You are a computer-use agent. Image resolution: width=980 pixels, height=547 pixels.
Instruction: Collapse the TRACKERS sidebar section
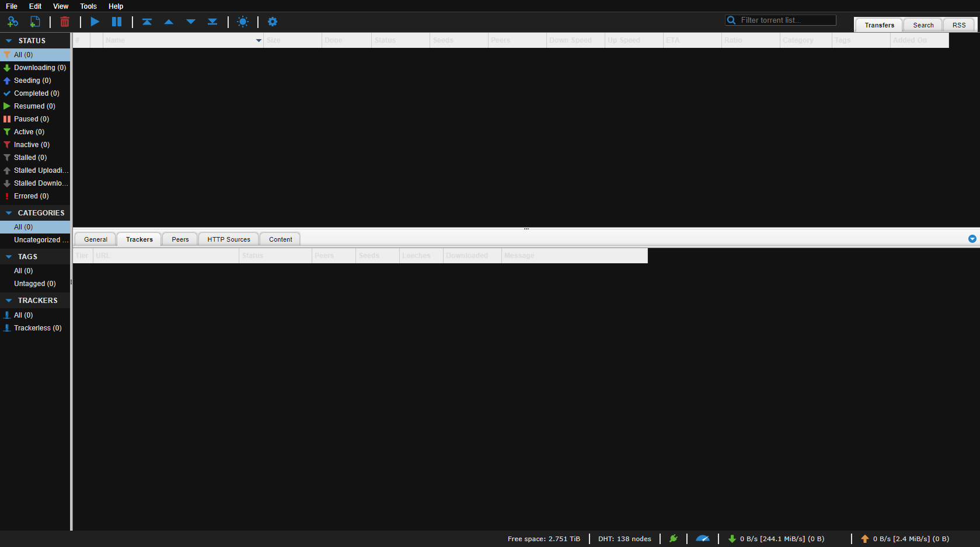(9, 301)
